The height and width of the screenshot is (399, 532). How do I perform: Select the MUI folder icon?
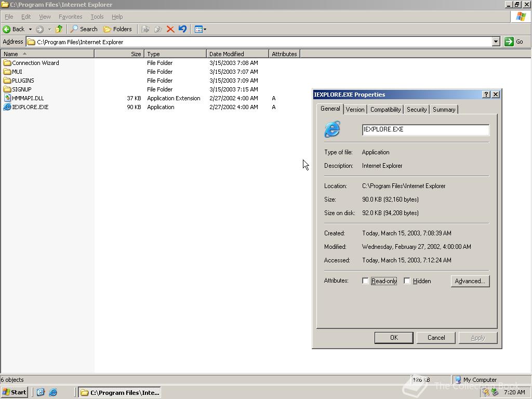(x=7, y=72)
